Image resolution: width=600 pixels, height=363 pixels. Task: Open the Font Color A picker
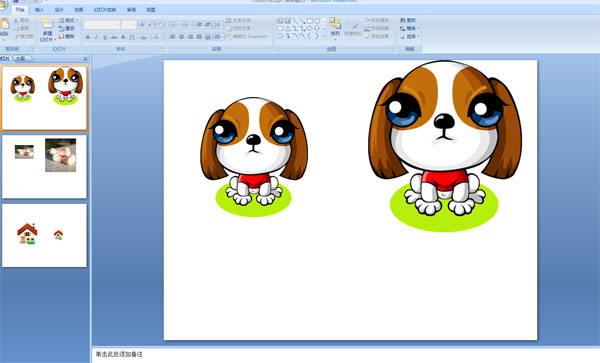[x=158, y=37]
